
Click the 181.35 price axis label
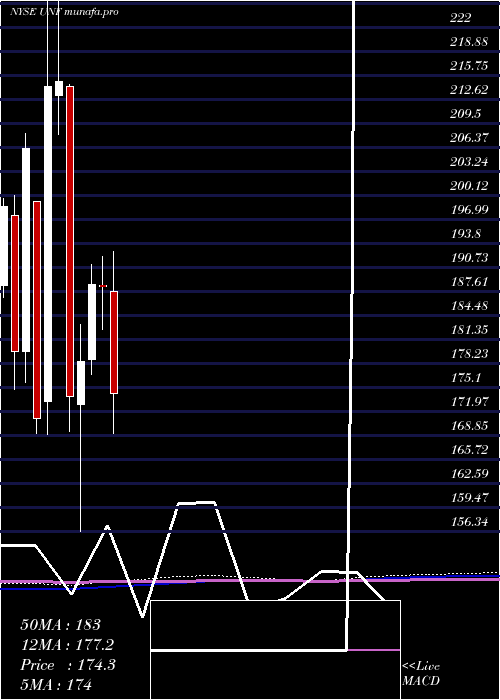coord(469,330)
